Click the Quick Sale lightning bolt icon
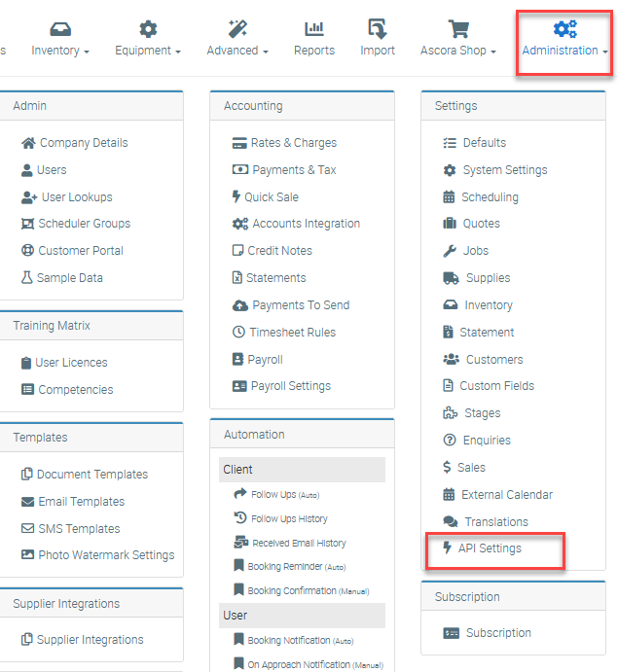The height and width of the screenshot is (672, 618). pyautogui.click(x=236, y=196)
